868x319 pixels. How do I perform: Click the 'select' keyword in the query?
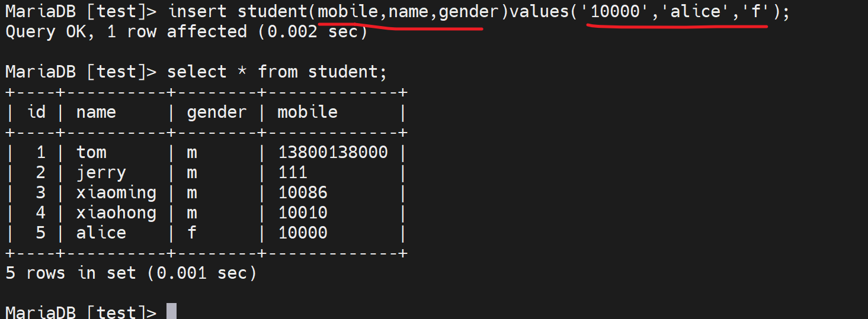(197, 72)
